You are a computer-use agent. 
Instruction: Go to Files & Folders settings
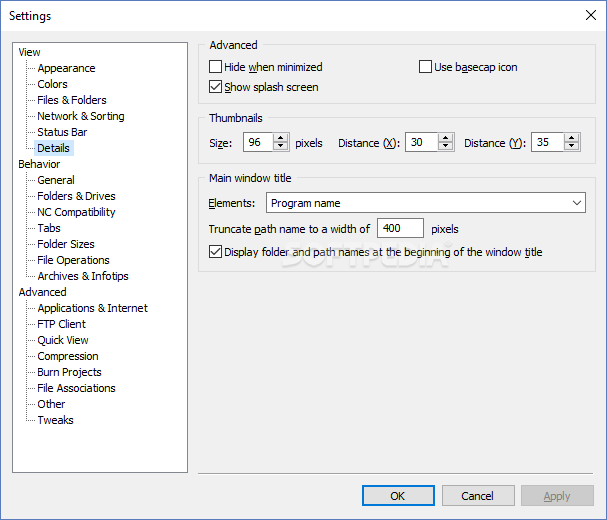[72, 100]
